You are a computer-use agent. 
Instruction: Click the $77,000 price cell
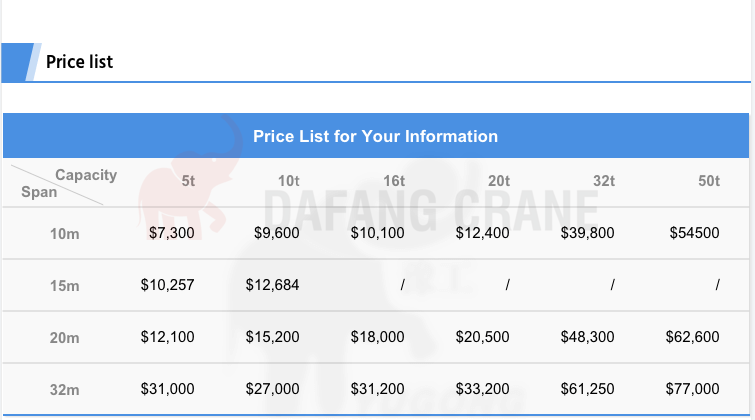pos(692,389)
